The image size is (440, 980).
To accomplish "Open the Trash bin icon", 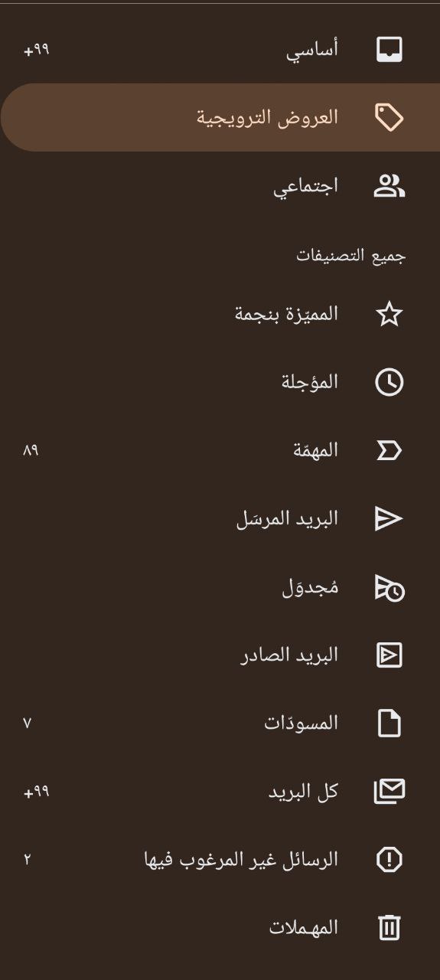I will coord(389,928).
